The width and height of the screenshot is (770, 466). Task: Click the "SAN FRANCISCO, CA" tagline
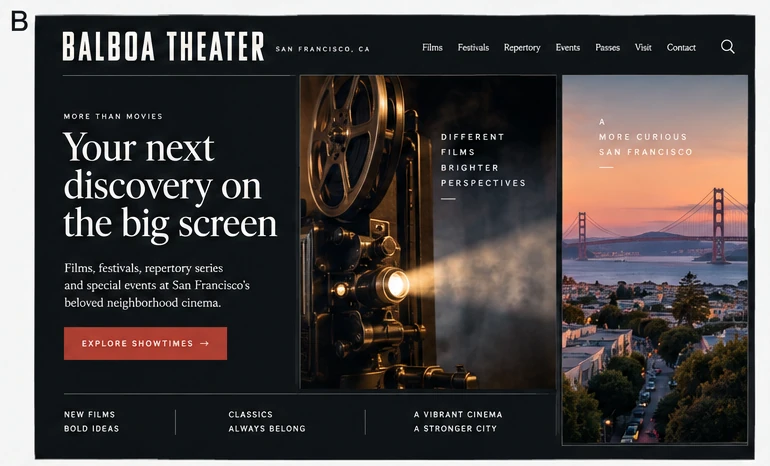(323, 49)
